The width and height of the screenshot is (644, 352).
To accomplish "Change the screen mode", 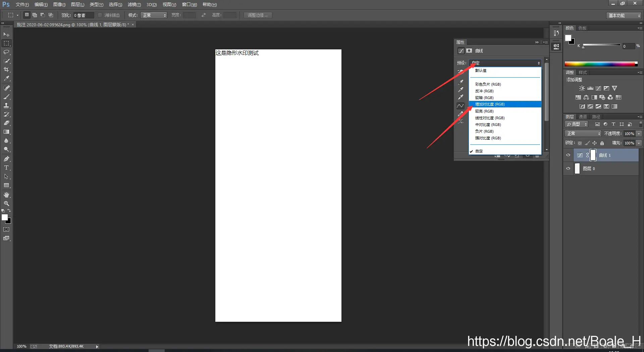I will [6, 238].
